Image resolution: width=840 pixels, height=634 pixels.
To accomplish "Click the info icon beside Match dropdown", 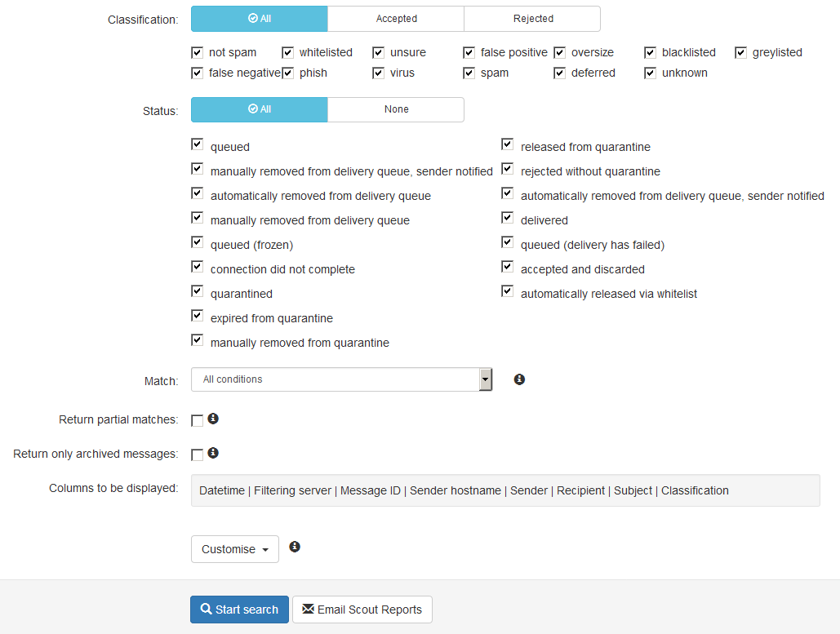I will pos(519,379).
